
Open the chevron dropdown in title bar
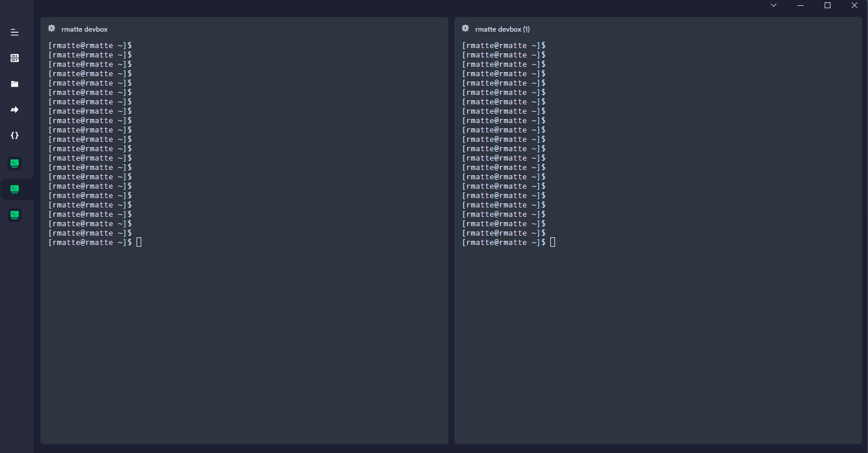pyautogui.click(x=773, y=5)
